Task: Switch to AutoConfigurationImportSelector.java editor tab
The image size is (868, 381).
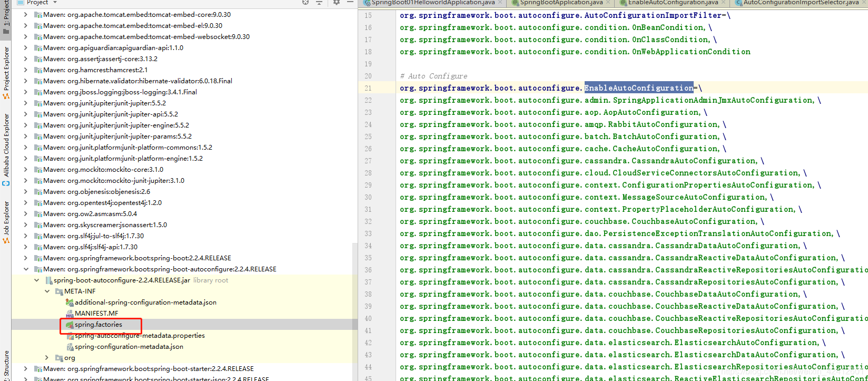Action: pos(800,3)
